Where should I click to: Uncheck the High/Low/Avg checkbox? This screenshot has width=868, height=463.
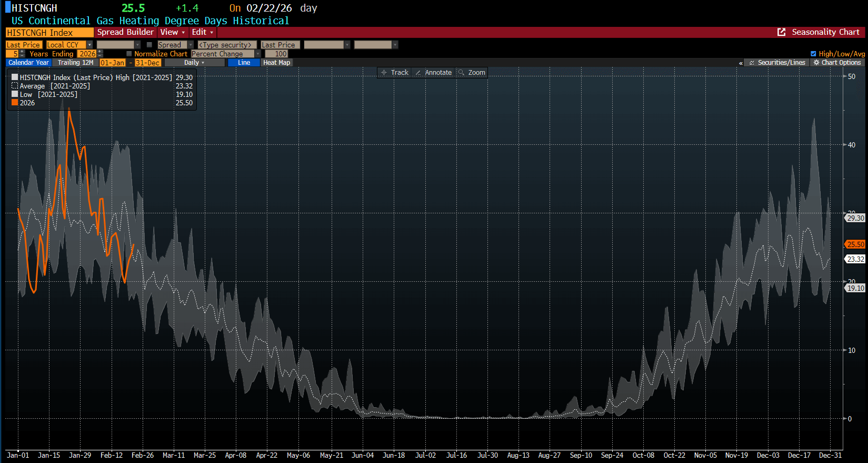click(813, 54)
